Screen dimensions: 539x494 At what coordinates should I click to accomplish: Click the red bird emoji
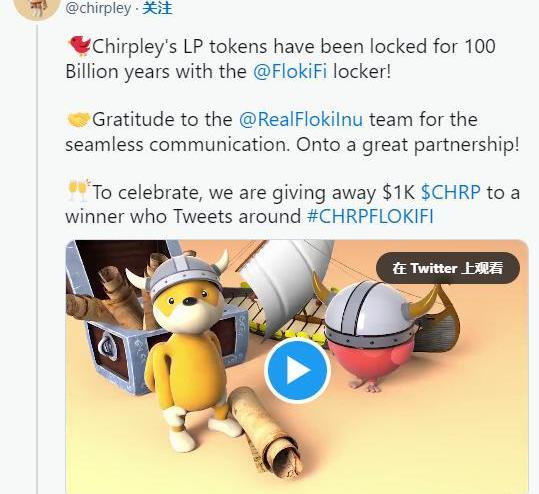coord(79,46)
